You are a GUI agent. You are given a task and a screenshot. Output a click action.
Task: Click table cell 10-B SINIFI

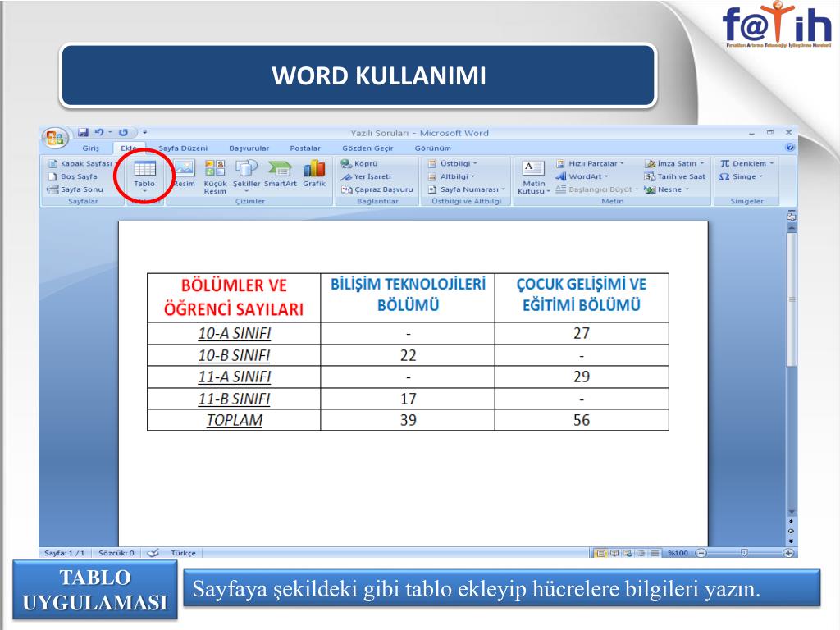234,355
